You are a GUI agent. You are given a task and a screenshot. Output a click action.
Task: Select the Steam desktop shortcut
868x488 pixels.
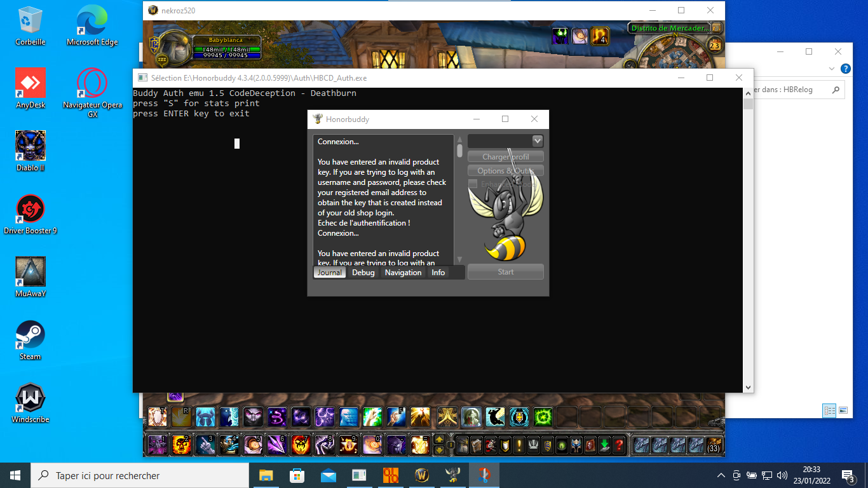[x=31, y=340]
